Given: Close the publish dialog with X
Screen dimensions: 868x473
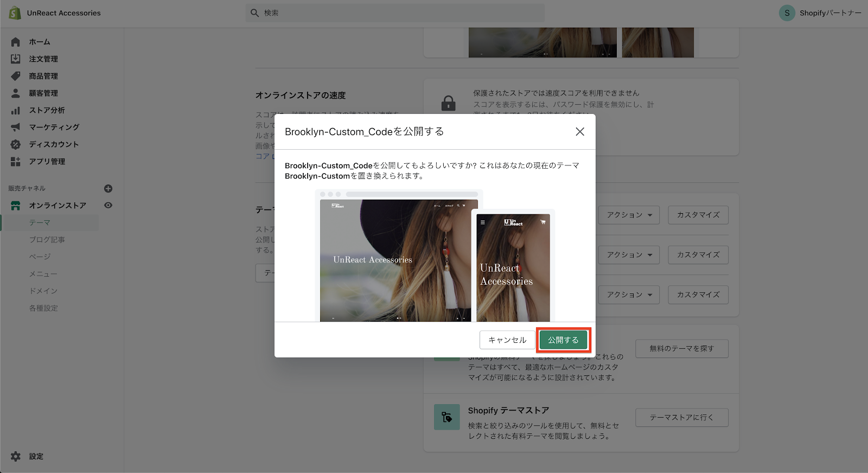Looking at the screenshot, I should click(x=579, y=132).
